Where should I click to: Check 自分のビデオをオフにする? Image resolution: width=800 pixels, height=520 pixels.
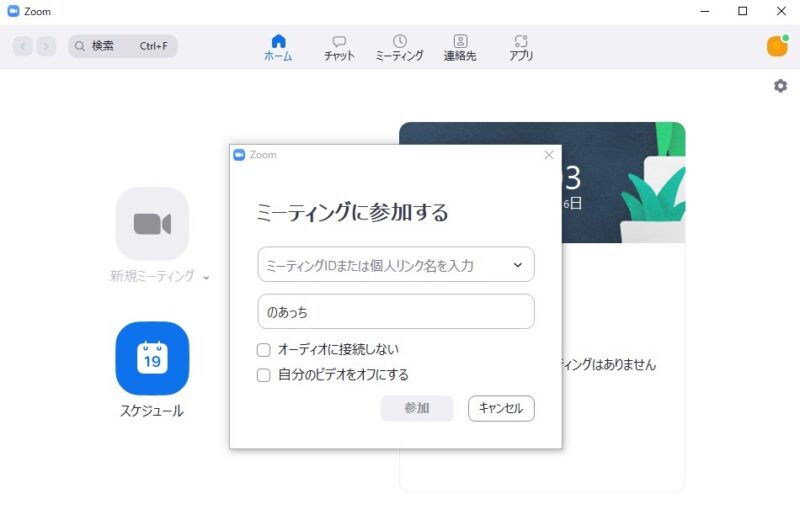pyautogui.click(x=263, y=375)
